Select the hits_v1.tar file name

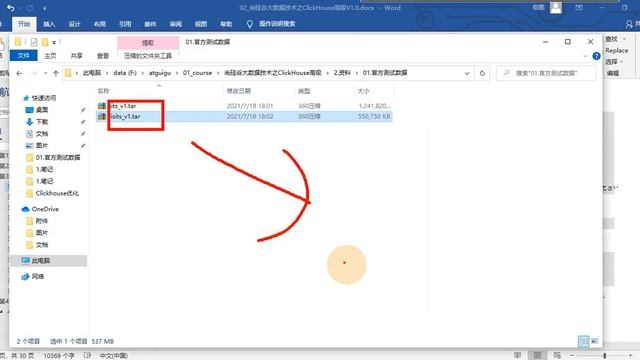click(123, 106)
